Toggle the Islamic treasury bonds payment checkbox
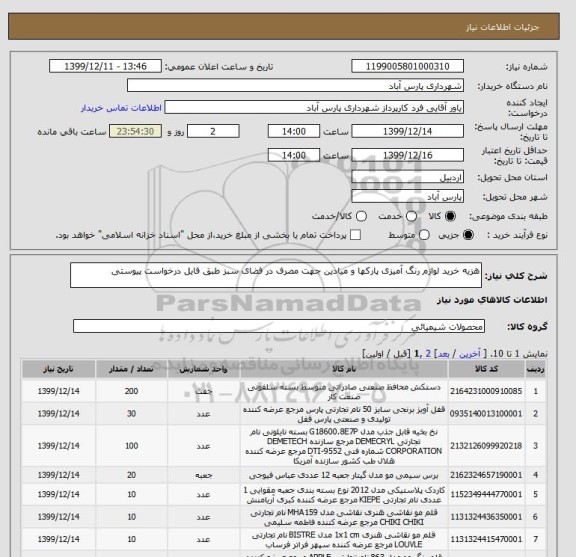 (355, 235)
